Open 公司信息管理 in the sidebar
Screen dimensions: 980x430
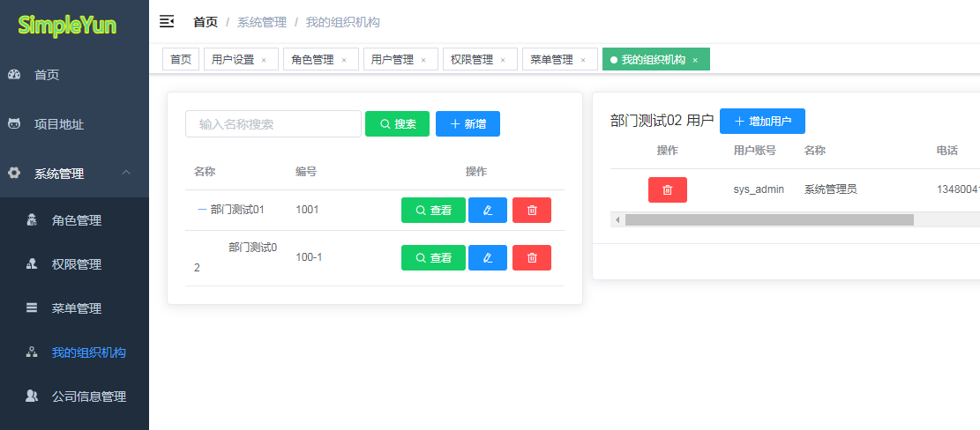[74, 396]
